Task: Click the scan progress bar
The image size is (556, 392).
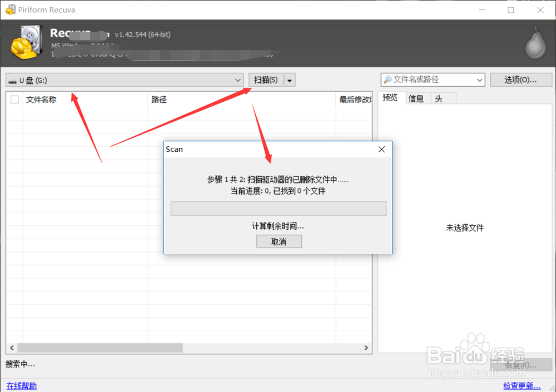Action: coord(279,209)
